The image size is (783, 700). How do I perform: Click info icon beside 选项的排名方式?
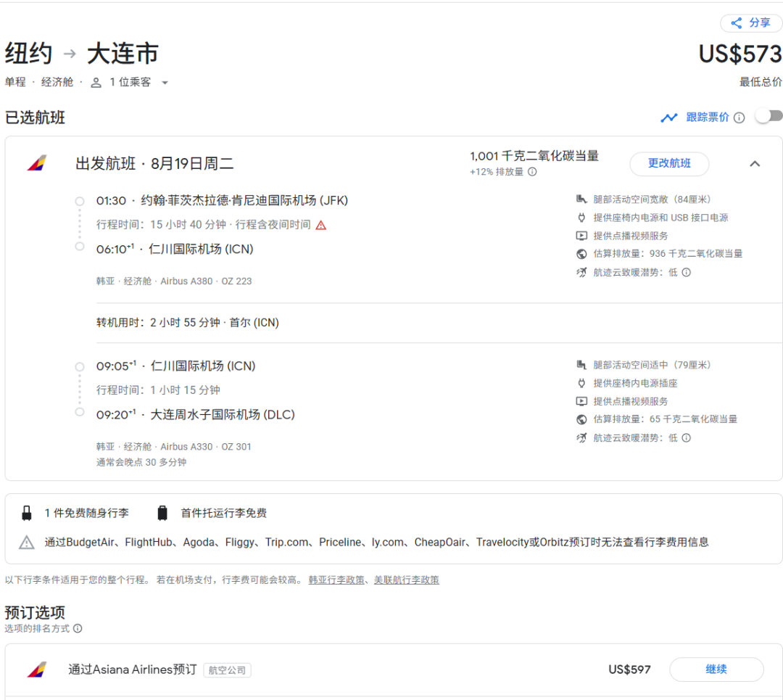pos(78,629)
